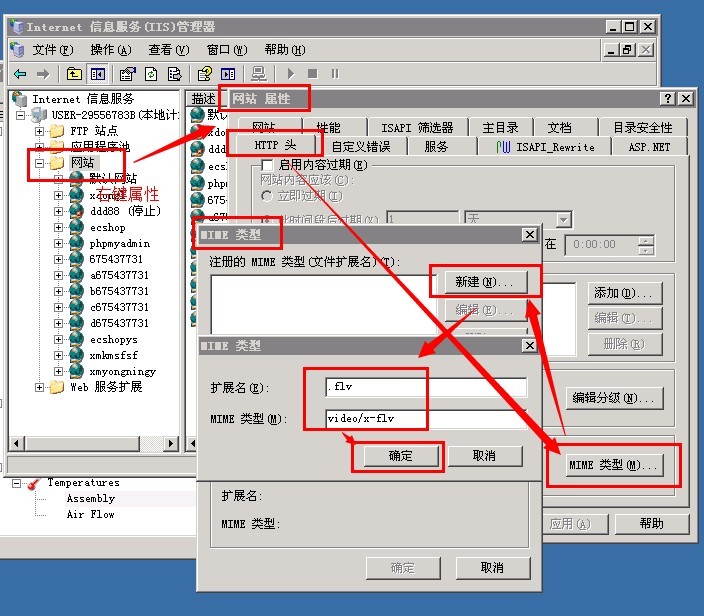This screenshot has height=616, width=704.
Task: Click the Export List toolbar icon
Action: tap(174, 73)
